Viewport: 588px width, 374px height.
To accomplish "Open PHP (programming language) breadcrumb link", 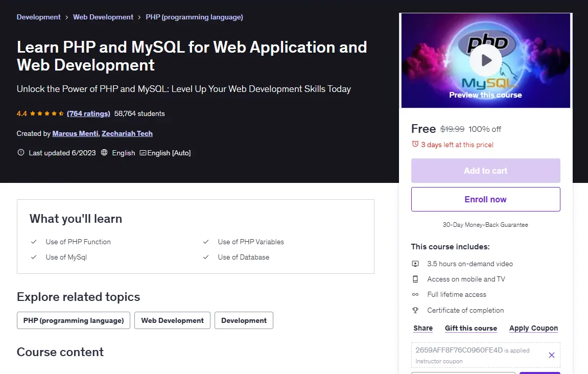I will coord(194,17).
